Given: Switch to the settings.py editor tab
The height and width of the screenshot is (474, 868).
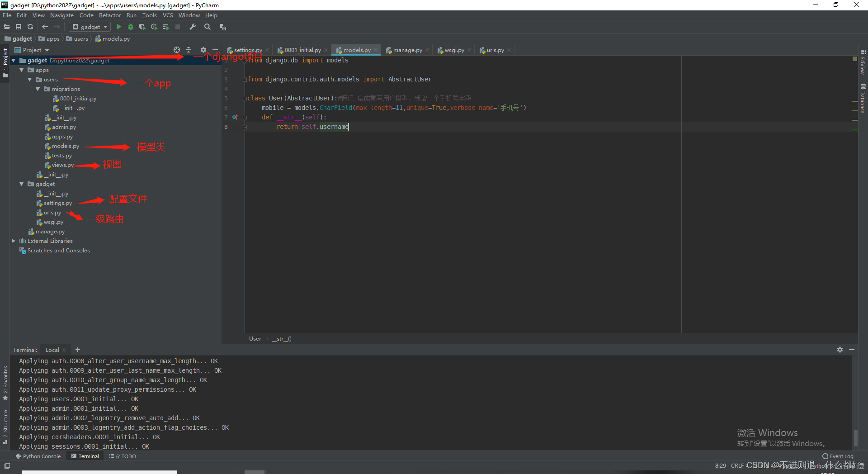Looking at the screenshot, I should pos(247,50).
